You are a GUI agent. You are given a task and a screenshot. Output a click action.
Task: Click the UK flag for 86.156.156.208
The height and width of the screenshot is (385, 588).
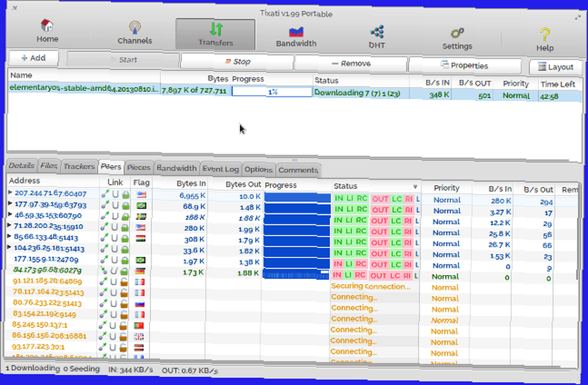tap(139, 337)
